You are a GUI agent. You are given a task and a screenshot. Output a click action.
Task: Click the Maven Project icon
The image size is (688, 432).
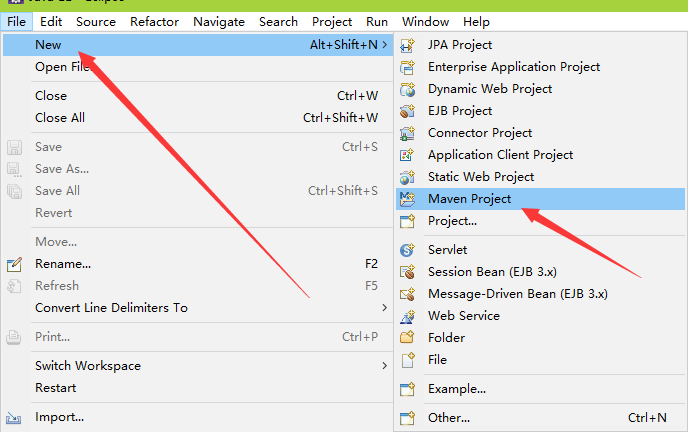tap(407, 199)
